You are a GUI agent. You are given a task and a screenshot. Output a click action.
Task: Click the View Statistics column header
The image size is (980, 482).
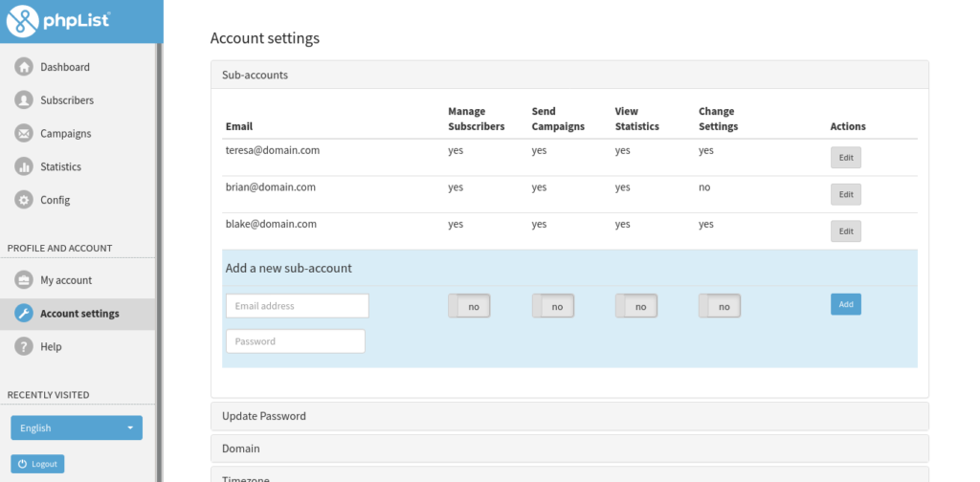point(636,119)
